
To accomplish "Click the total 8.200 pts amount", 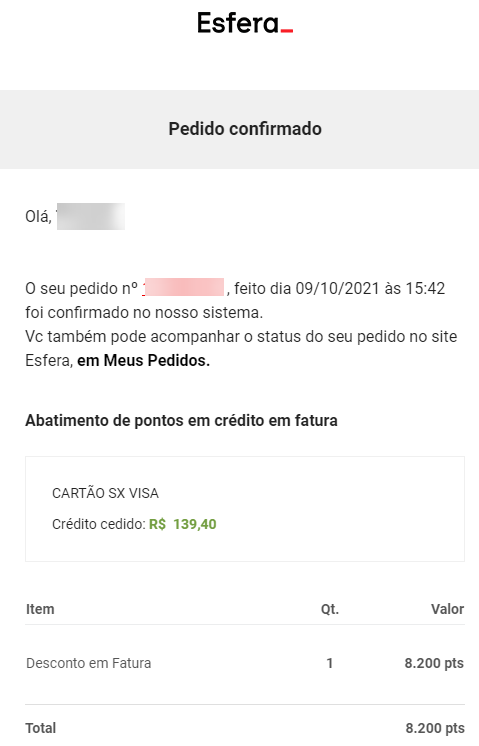I will [435, 728].
